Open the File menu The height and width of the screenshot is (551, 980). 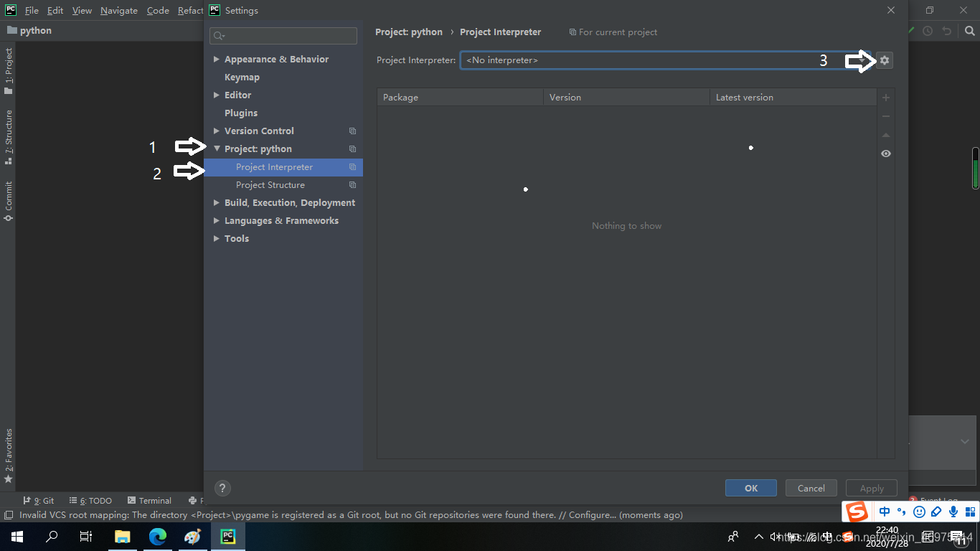point(32,11)
